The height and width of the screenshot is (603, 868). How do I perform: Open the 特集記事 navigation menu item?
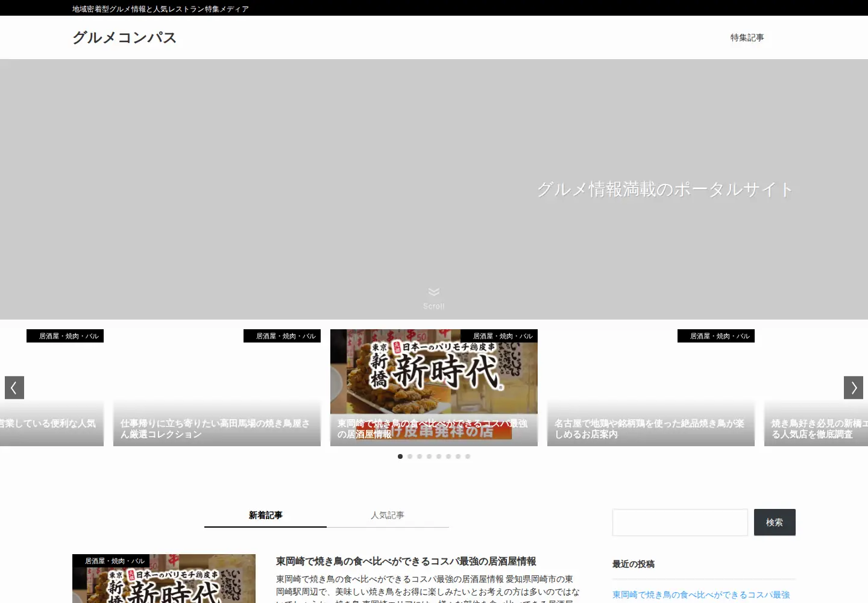[747, 37]
